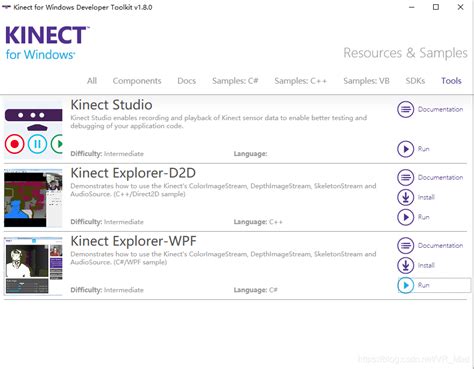Switch to the All tab
This screenshot has width=474, height=369.
(x=92, y=81)
